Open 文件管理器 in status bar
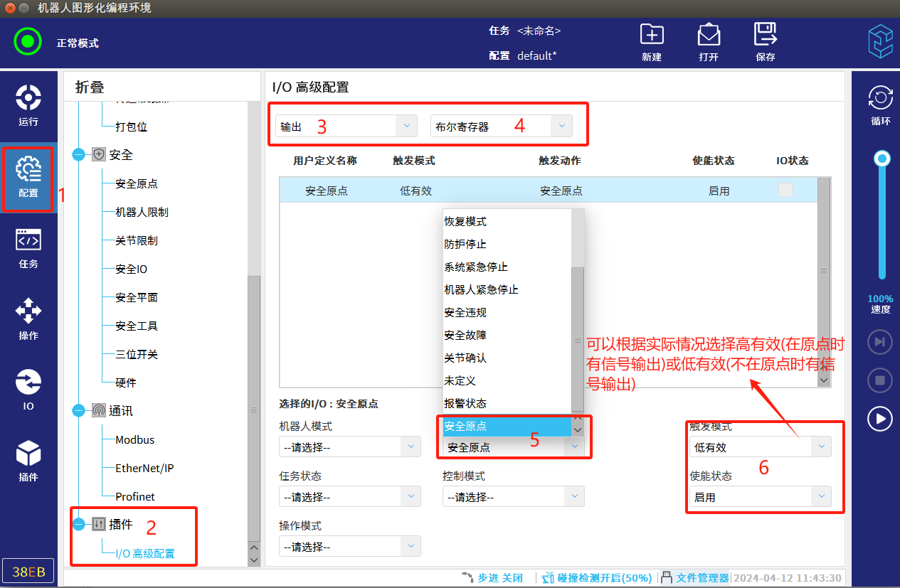The image size is (900, 588). pos(695,578)
